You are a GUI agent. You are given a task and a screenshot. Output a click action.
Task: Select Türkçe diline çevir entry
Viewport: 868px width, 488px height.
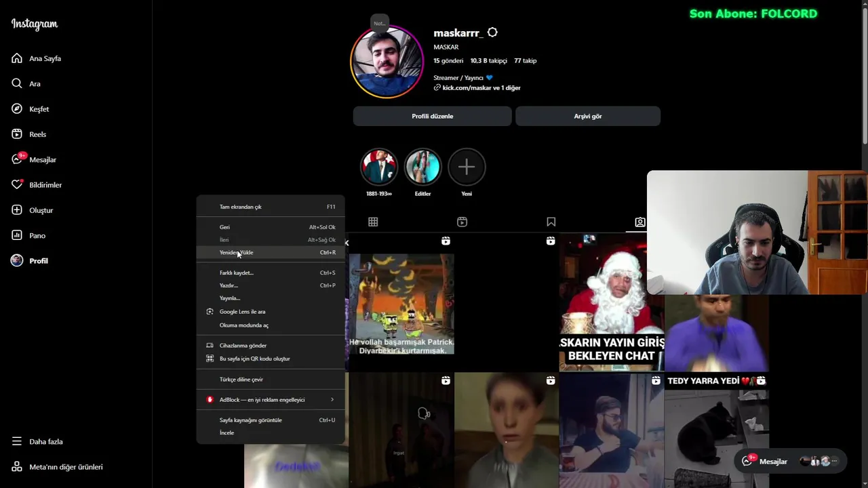pos(271,380)
